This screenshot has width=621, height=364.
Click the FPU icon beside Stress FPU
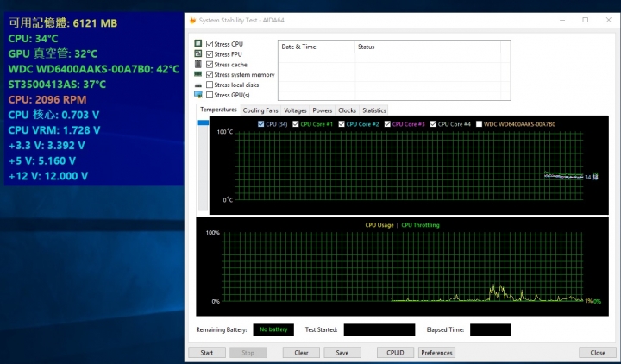click(x=198, y=53)
